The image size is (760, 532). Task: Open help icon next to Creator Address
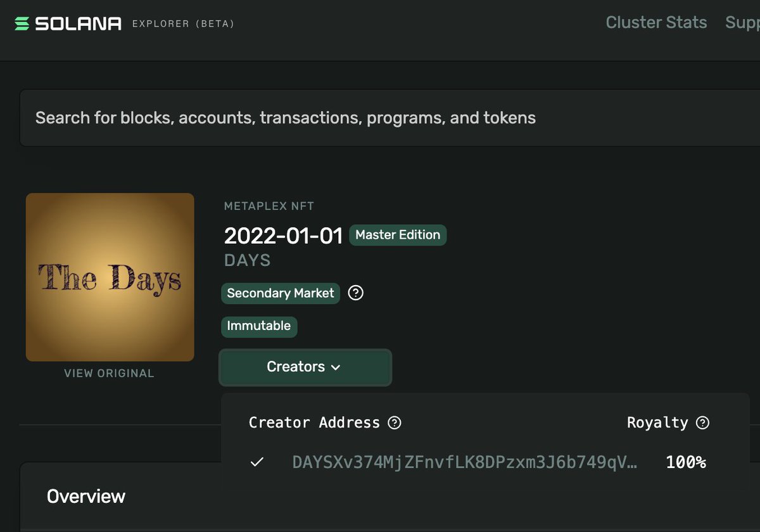(395, 422)
